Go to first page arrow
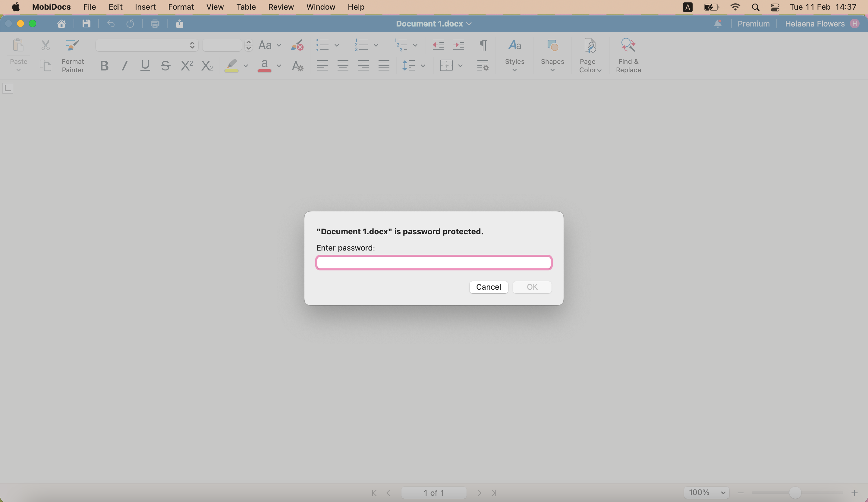The width and height of the screenshot is (868, 502). pos(374,493)
